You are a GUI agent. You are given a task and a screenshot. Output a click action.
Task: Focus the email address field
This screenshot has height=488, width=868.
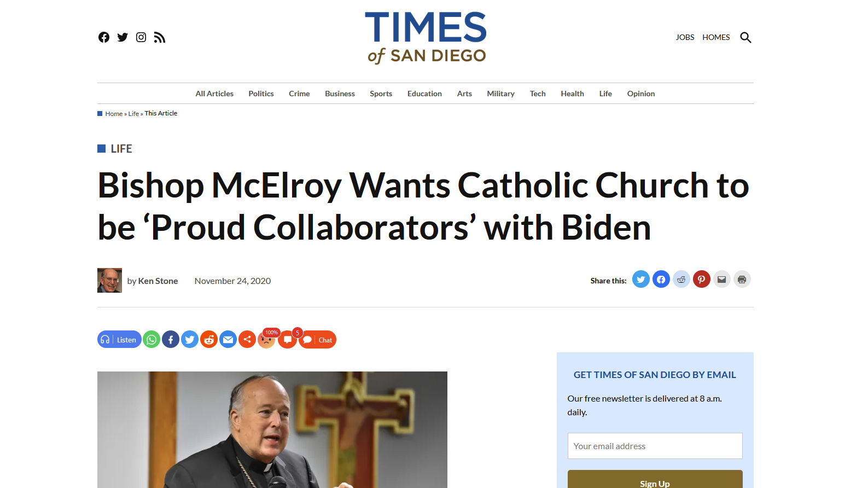tap(655, 446)
